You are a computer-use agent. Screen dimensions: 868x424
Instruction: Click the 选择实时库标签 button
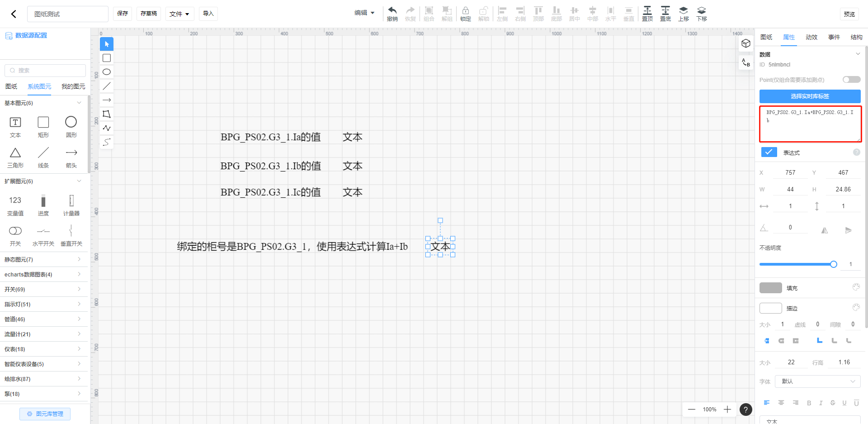pyautogui.click(x=810, y=96)
